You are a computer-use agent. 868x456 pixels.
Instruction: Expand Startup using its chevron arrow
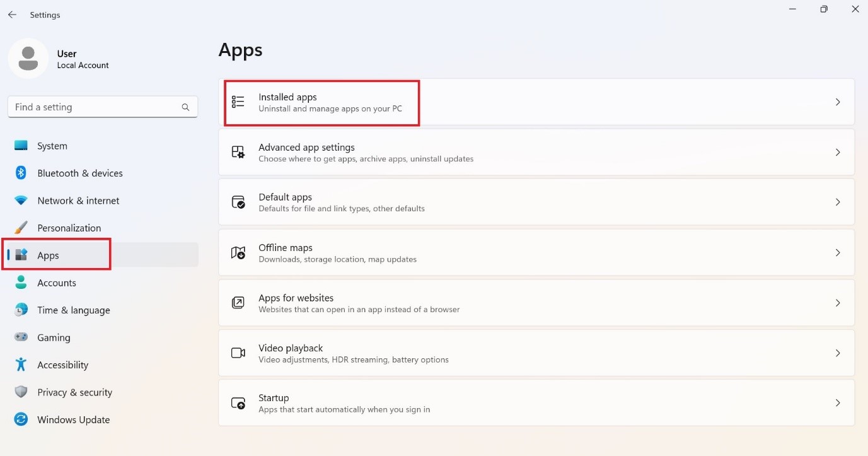pyautogui.click(x=837, y=403)
